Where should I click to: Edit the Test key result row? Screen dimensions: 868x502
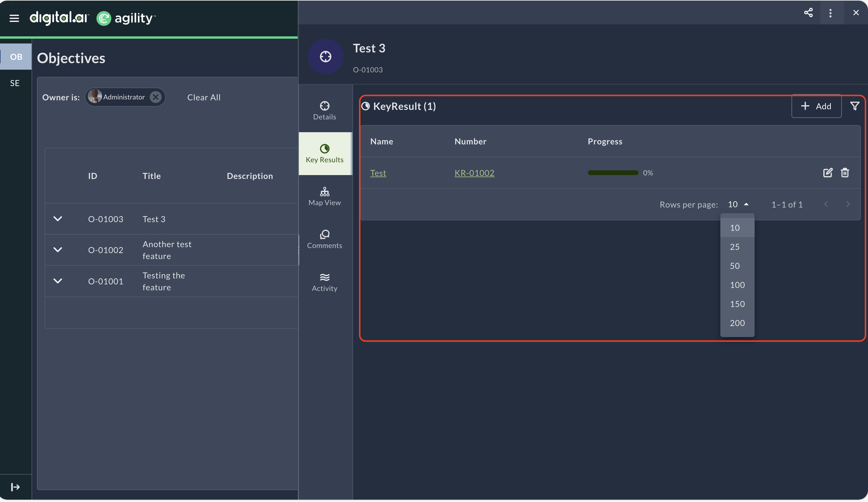(x=828, y=173)
